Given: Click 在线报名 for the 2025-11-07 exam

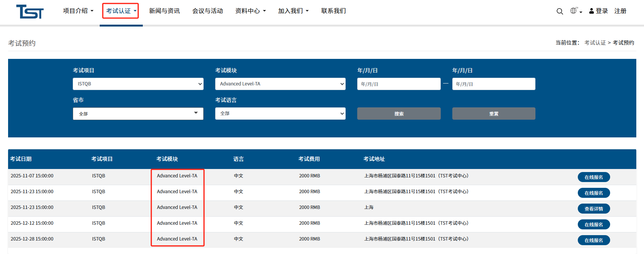Looking at the screenshot, I should click(594, 177).
